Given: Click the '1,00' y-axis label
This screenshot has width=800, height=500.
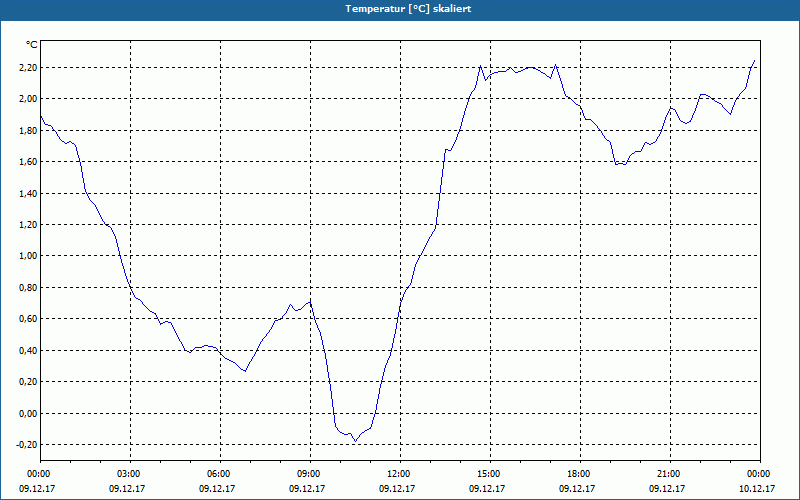Looking at the screenshot, I should point(28,256).
